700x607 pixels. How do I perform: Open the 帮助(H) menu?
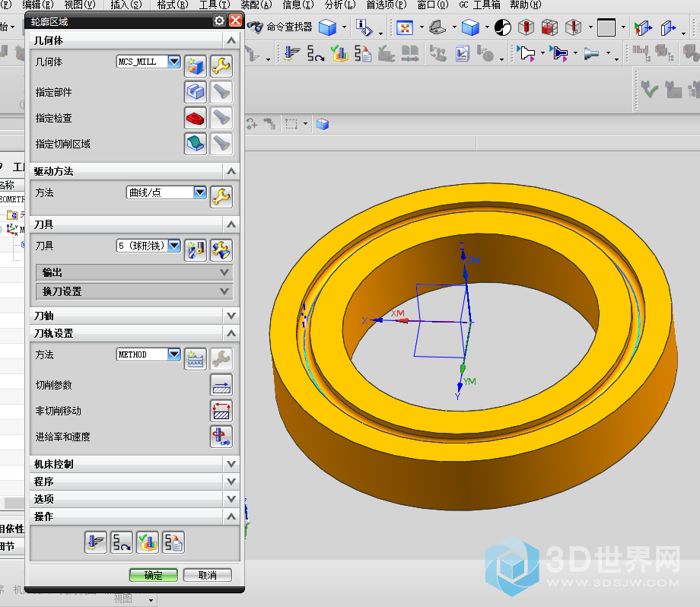point(526,5)
